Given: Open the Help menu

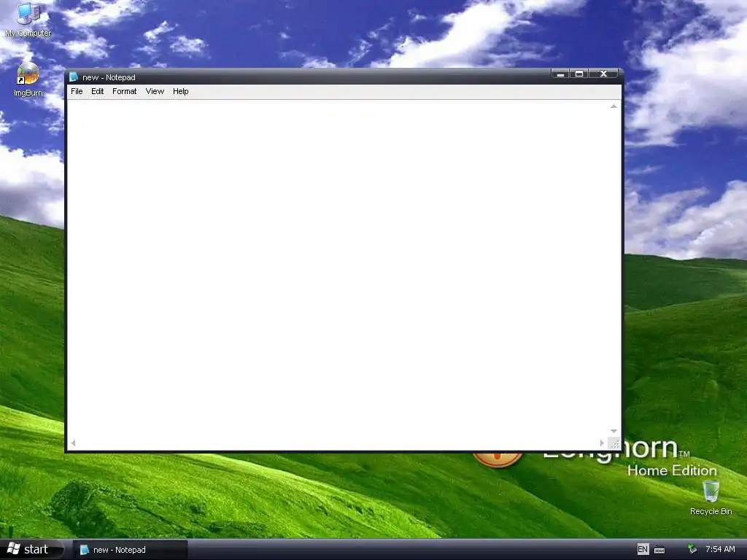Looking at the screenshot, I should tap(181, 91).
